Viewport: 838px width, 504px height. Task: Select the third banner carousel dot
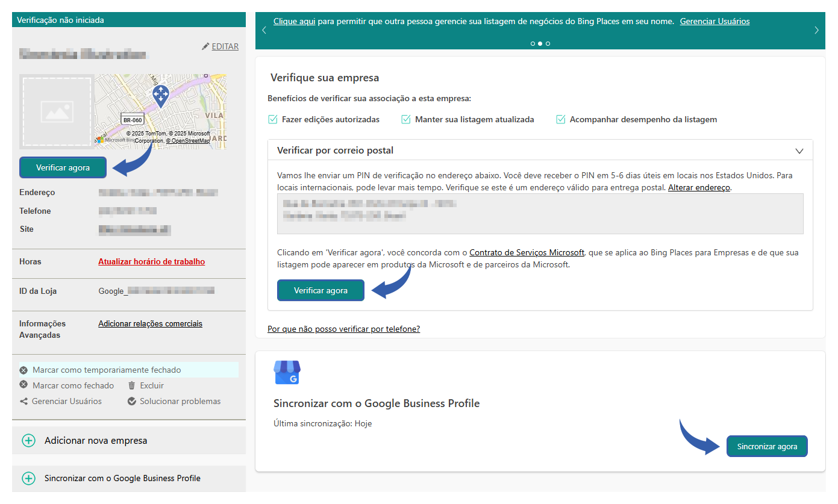tap(548, 43)
